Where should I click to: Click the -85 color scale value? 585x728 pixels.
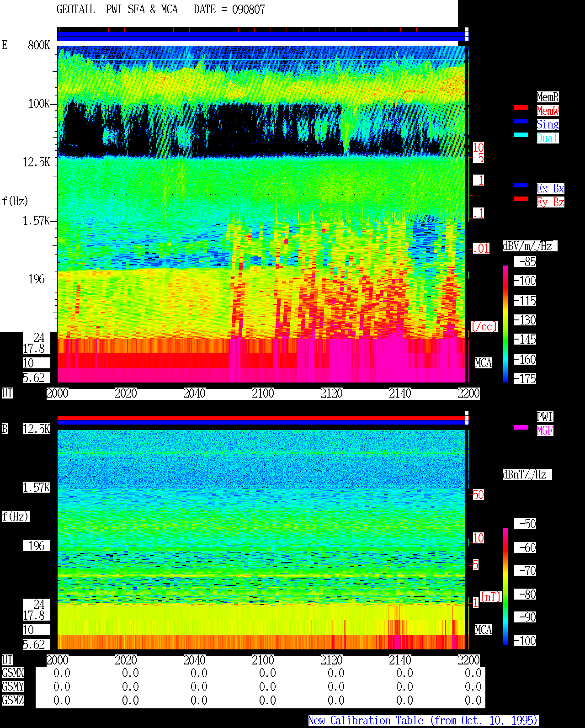pyautogui.click(x=525, y=261)
